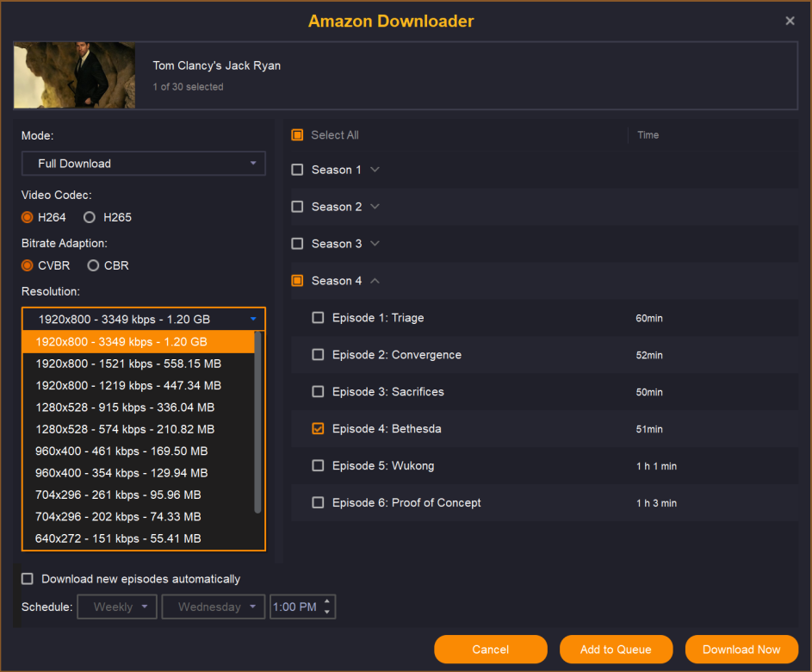The image size is (812, 672).
Task: Pick 1280x528 - 915 kbps - 336.04 MB
Action: click(x=139, y=408)
